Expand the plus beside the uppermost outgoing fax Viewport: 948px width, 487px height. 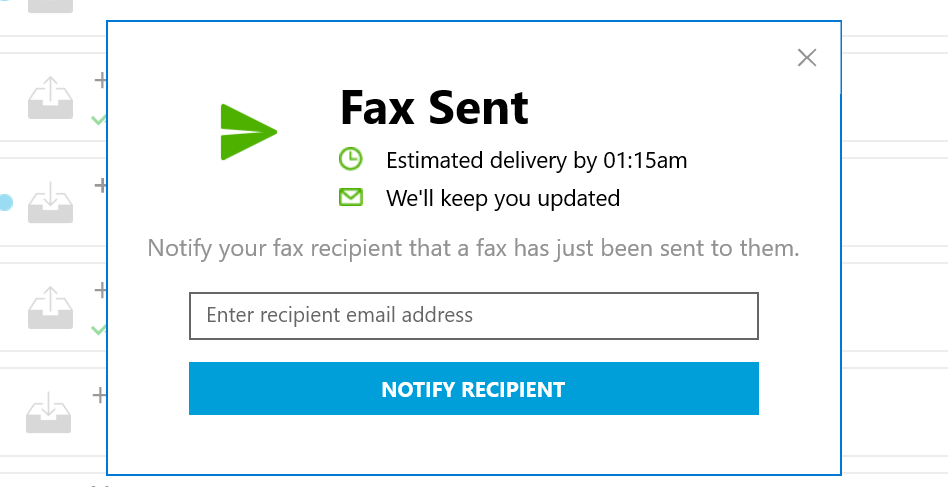coord(100,80)
